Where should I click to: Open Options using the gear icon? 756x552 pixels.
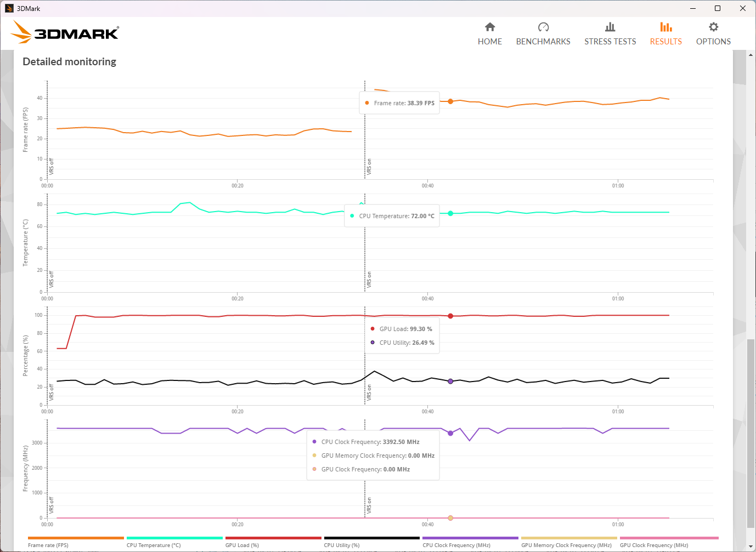713,27
